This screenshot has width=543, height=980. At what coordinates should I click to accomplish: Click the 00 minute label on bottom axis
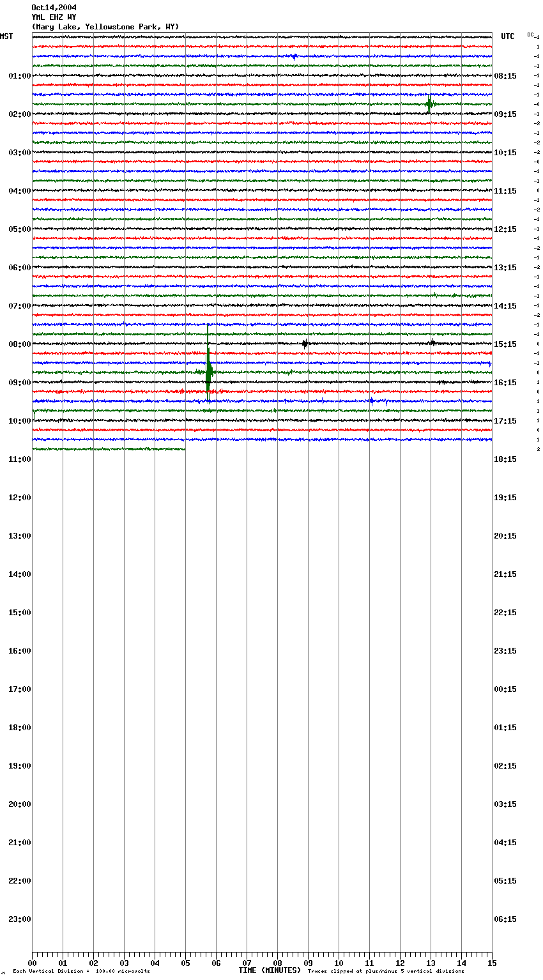[x=32, y=963]
